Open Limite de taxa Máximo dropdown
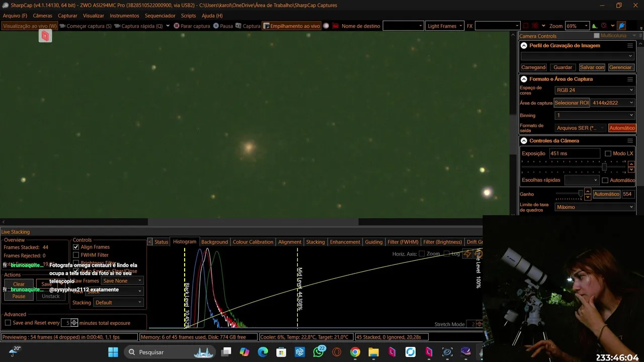 tap(595, 207)
